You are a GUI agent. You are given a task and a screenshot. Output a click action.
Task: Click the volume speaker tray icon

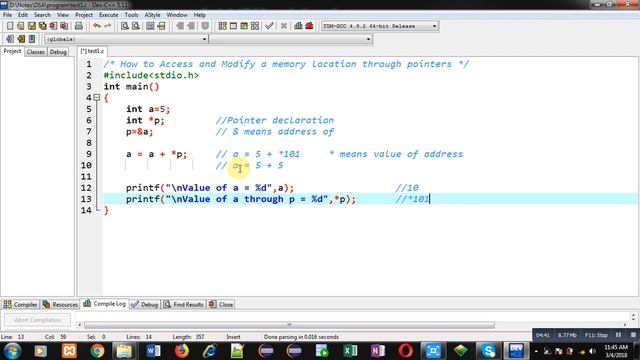click(x=592, y=351)
